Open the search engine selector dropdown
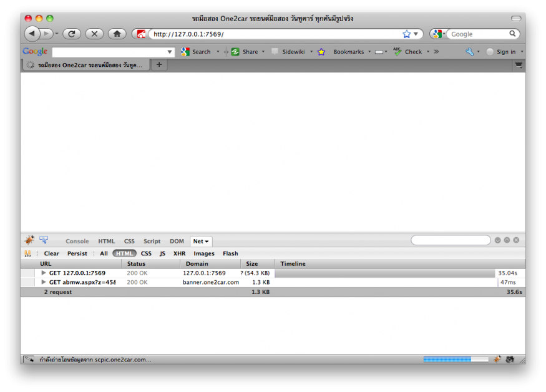Screen dimensions: 546x392 pos(439,34)
